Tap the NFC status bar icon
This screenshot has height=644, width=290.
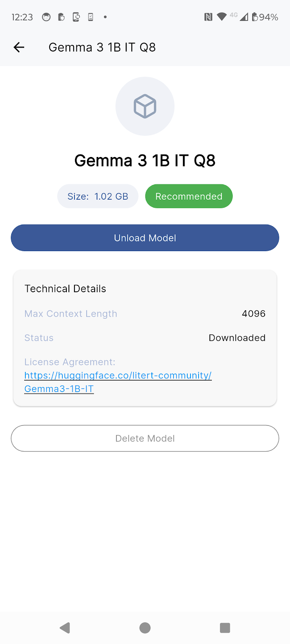(208, 17)
